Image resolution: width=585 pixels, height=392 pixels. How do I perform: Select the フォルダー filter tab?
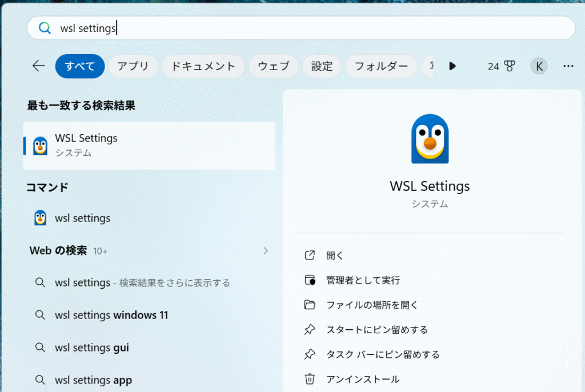[381, 66]
